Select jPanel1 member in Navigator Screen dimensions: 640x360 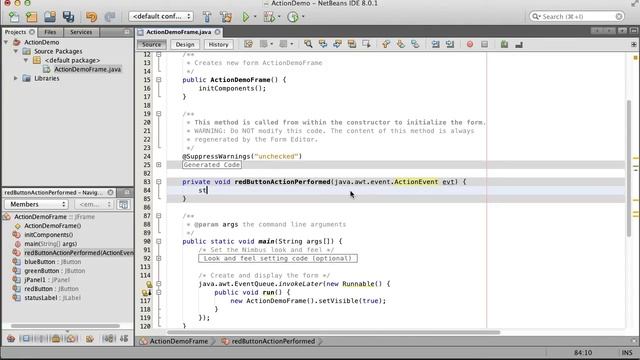point(47,280)
